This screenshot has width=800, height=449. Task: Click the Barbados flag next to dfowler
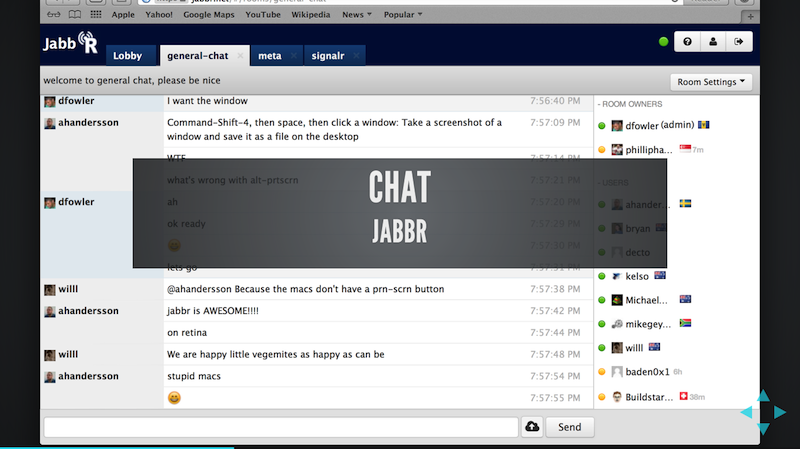pyautogui.click(x=704, y=124)
